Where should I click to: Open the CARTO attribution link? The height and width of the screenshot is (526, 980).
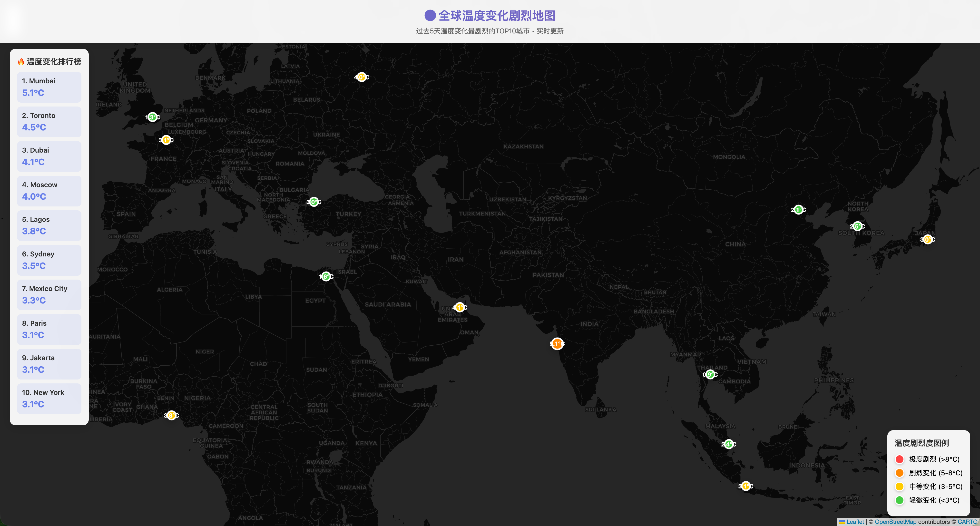967,522
